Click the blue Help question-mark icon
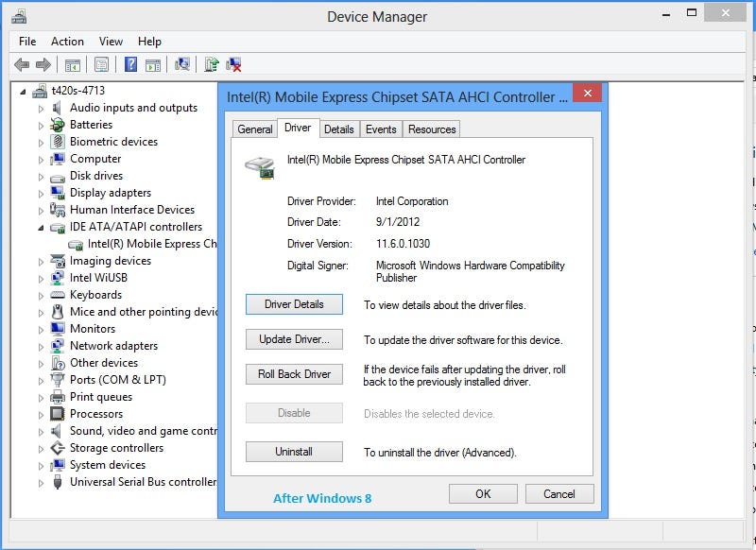This screenshot has width=756, height=550. (x=130, y=64)
